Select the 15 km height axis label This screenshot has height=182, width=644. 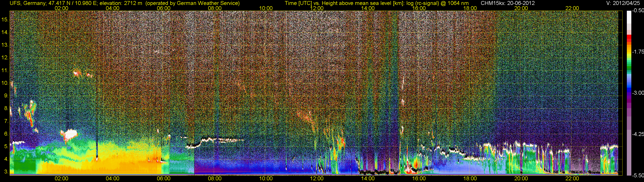5,20
